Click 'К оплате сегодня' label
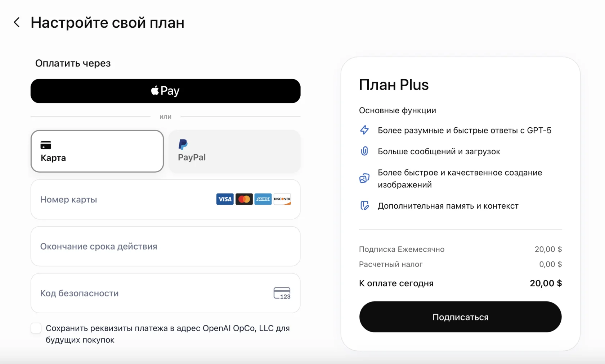 pos(396,283)
